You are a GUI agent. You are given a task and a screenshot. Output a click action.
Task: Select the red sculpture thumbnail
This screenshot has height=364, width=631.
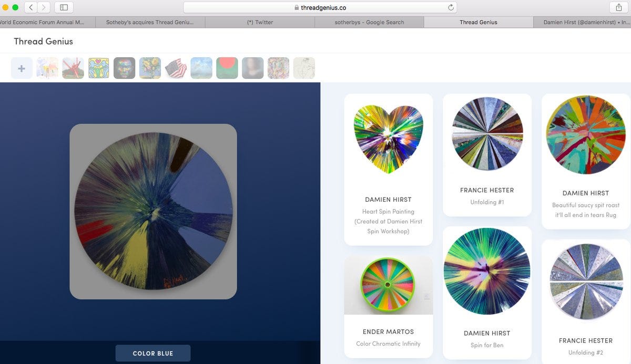73,68
